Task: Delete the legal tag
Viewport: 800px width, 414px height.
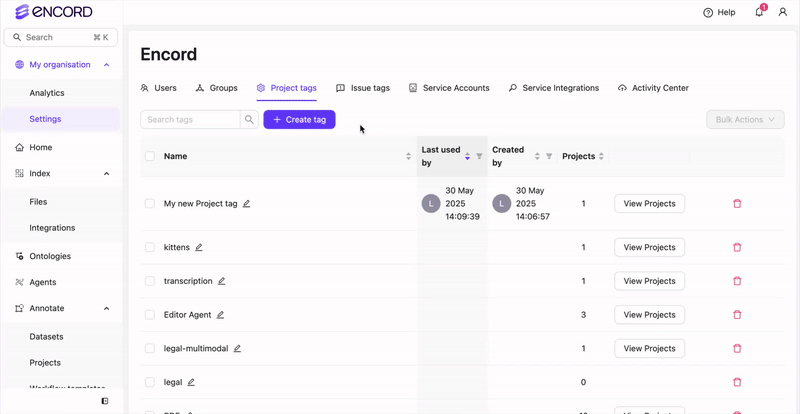Action: pos(737,382)
